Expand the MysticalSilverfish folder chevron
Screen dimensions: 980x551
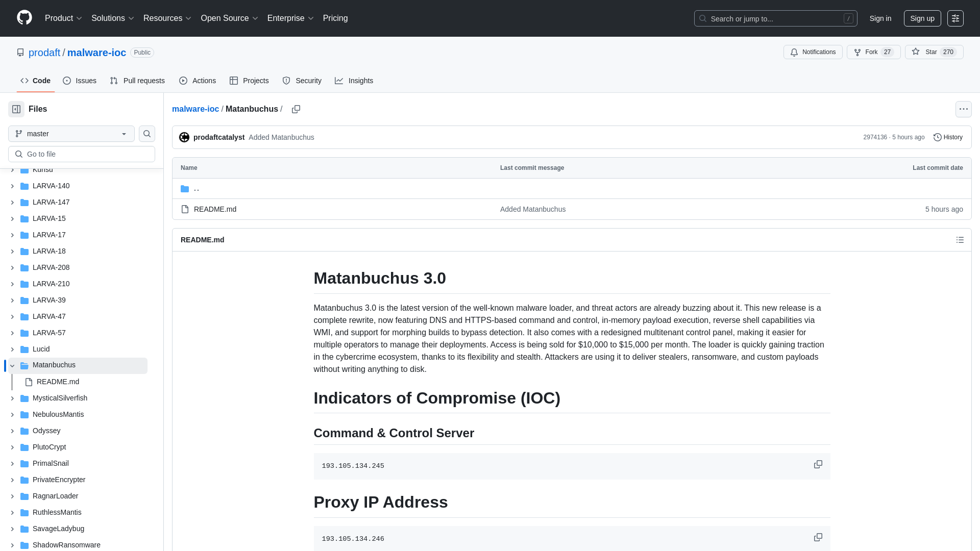[12, 398]
